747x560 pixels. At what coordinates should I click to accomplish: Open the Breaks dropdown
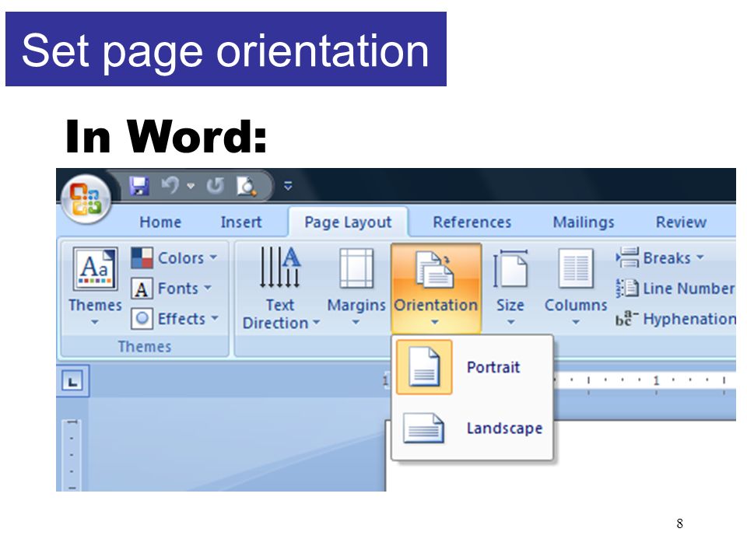673,257
